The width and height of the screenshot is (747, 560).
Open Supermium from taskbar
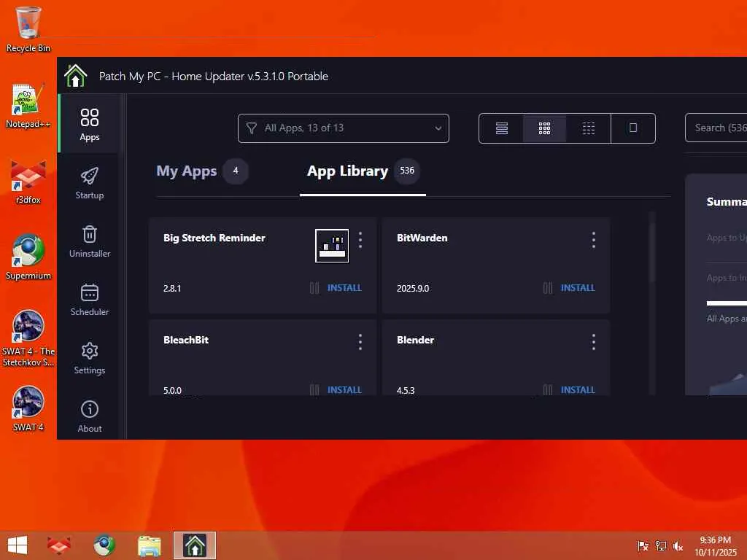[104, 545]
